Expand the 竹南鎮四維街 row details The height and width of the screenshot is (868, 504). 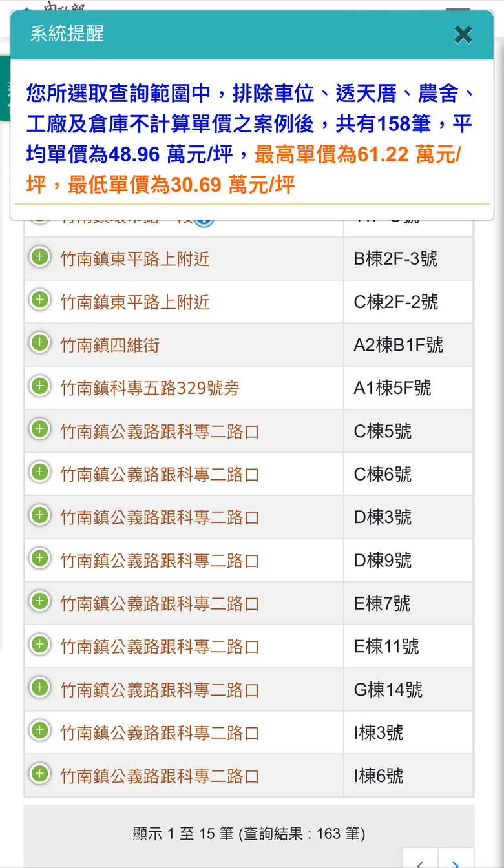40,343
